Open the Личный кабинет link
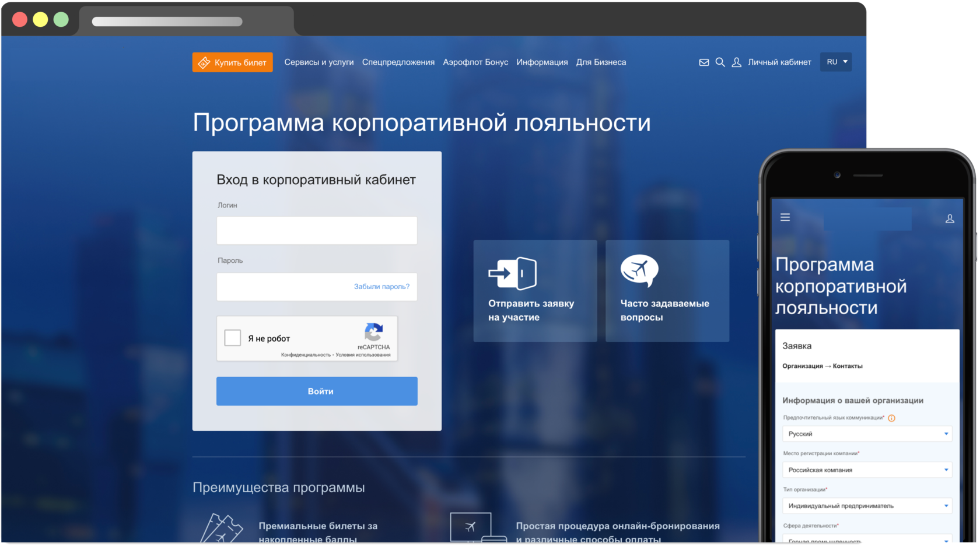This screenshot has height=545, width=980. pyautogui.click(x=779, y=62)
